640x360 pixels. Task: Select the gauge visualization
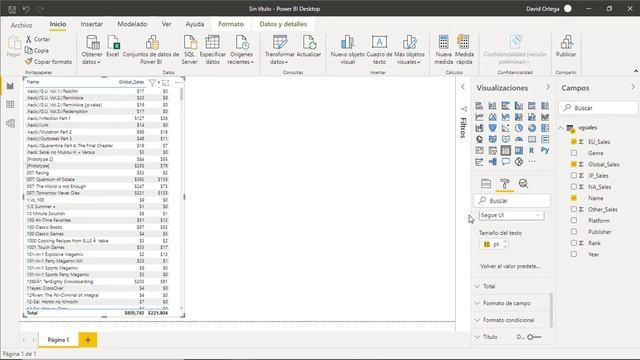coord(519,139)
